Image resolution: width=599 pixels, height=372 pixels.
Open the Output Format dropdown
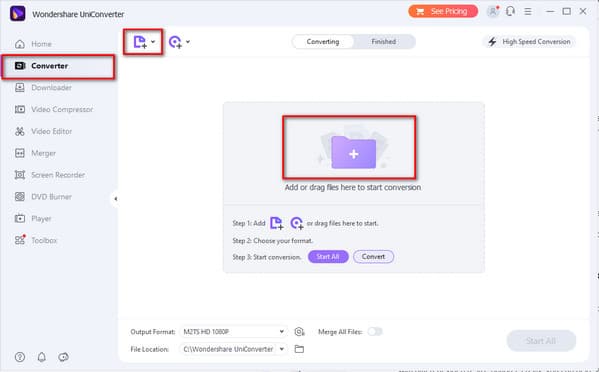(x=233, y=332)
